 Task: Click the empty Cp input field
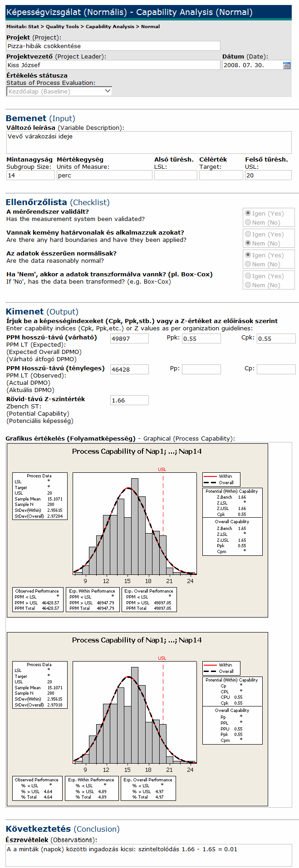pos(276,369)
